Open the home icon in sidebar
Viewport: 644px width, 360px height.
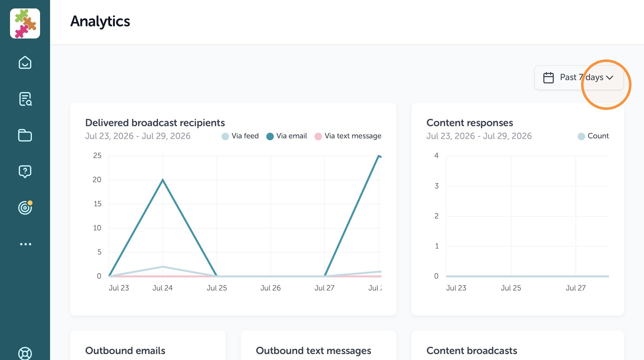[25, 63]
